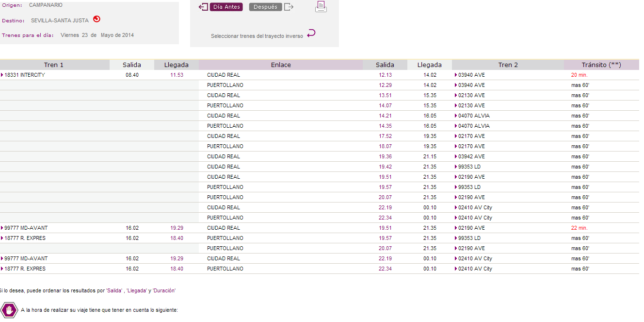Screen dimensions: 644x322
Task: Open 03940 AVE in the 12.29 row
Action: pos(471,85)
